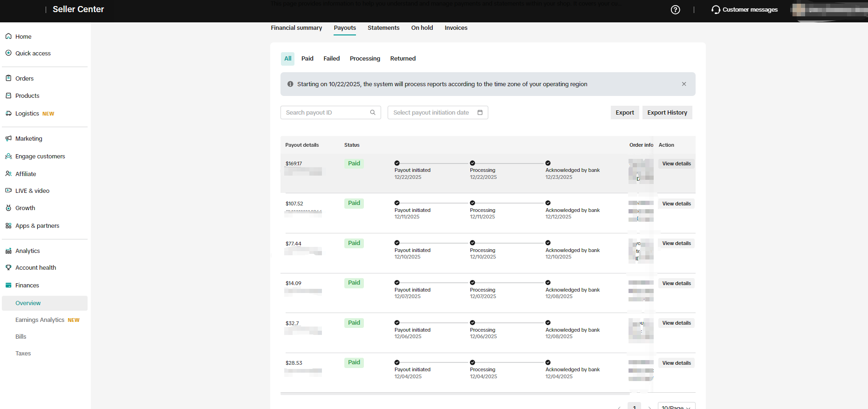Open Customer messages headset icon

(x=716, y=10)
